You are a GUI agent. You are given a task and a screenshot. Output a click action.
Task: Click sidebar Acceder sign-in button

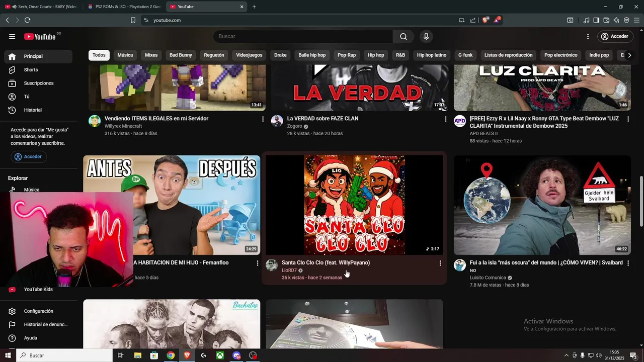[x=29, y=157]
